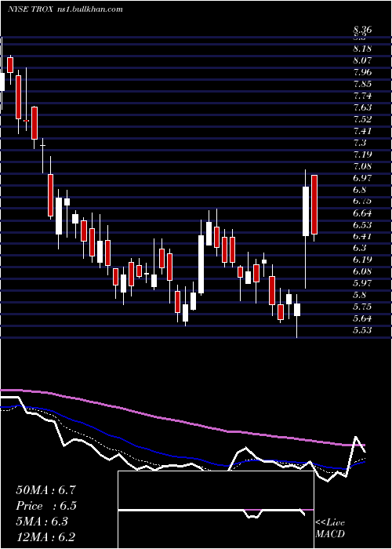Select the 6.97 price axis label
Image resolution: width=392 pixels, height=549 pixels.
pyautogui.click(x=362, y=178)
